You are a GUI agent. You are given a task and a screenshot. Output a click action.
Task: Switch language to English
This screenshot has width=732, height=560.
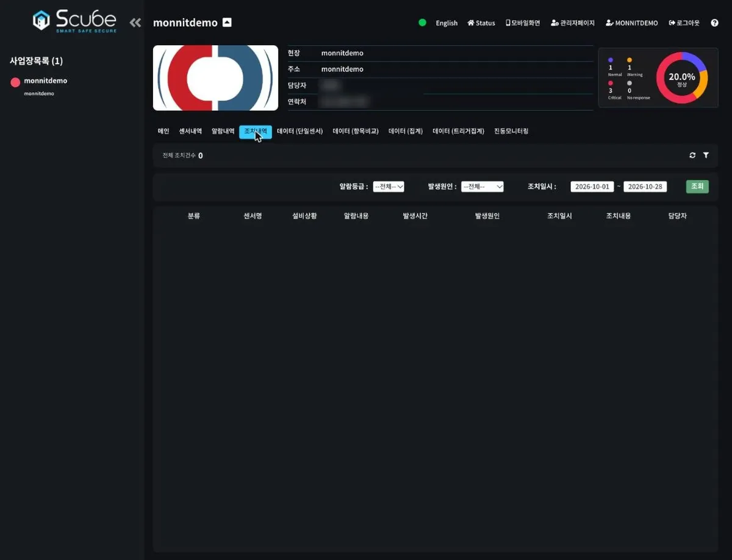[447, 23]
